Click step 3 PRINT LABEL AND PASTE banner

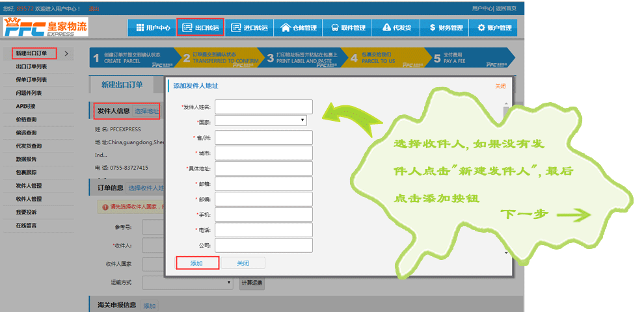pos(302,58)
